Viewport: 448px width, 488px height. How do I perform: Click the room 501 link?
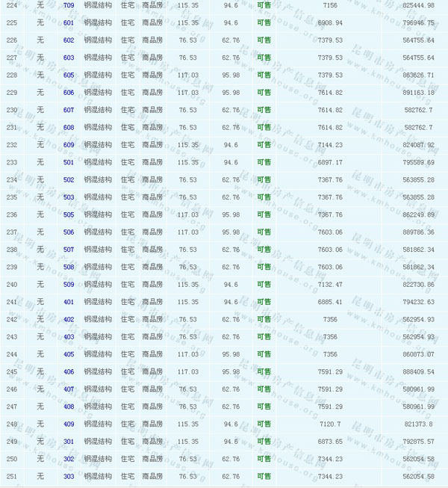[69, 162]
